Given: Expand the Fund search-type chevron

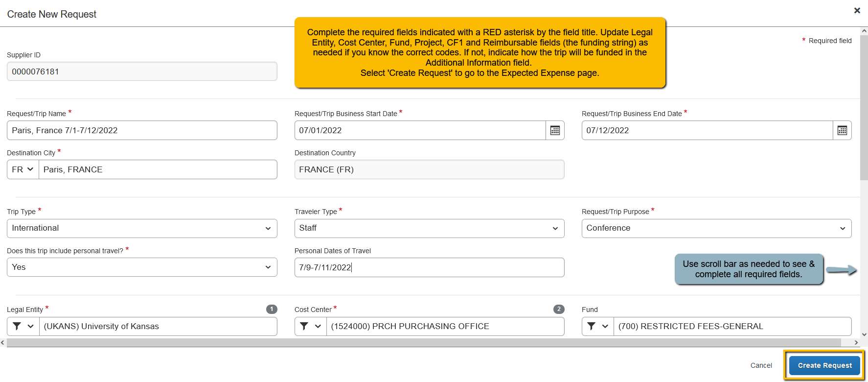Looking at the screenshot, I should tap(605, 326).
